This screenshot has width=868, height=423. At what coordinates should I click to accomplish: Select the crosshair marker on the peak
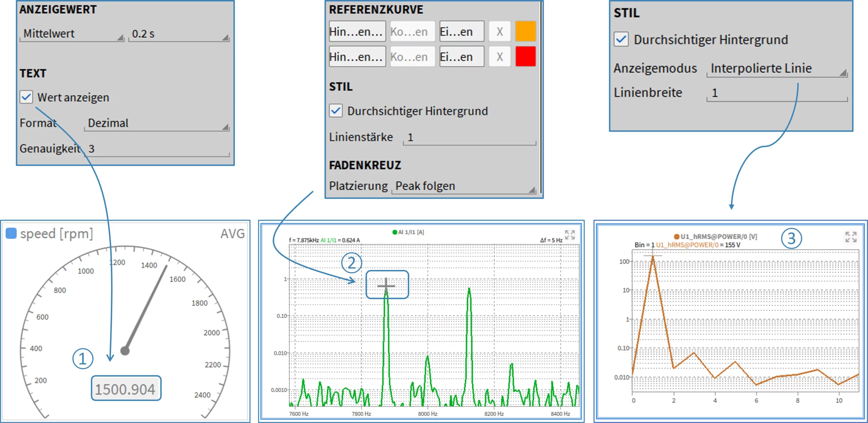click(387, 287)
